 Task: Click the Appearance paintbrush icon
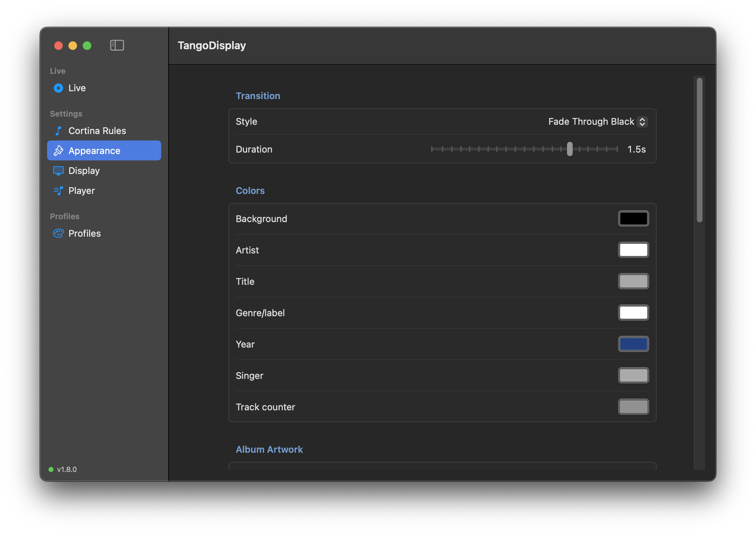[x=58, y=151]
